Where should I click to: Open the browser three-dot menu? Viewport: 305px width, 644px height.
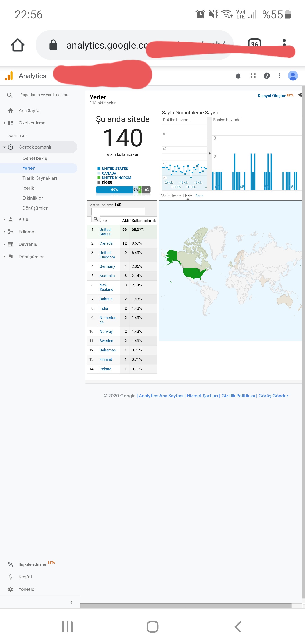[x=284, y=43]
